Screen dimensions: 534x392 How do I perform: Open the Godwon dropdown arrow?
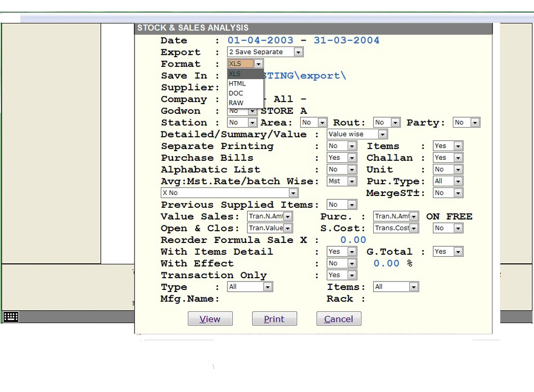point(252,112)
